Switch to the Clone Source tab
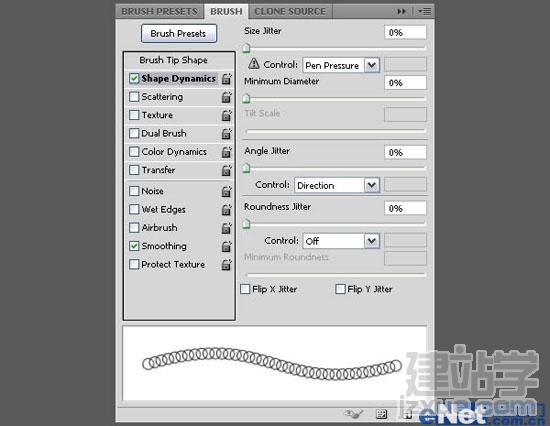 290,12
